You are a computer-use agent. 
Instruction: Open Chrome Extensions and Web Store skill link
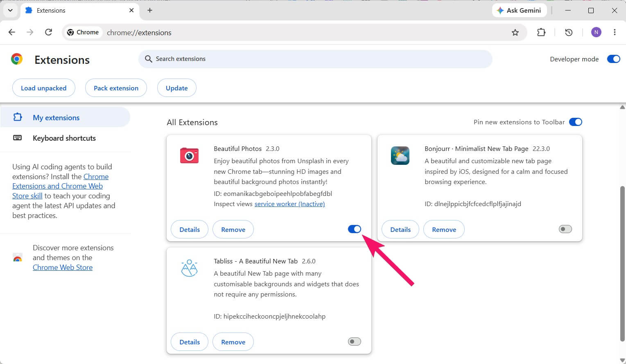(61, 186)
